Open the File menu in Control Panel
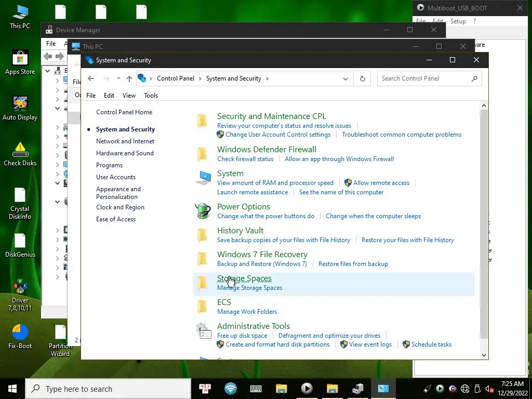Viewport: 532px width, 399px height. (91, 96)
